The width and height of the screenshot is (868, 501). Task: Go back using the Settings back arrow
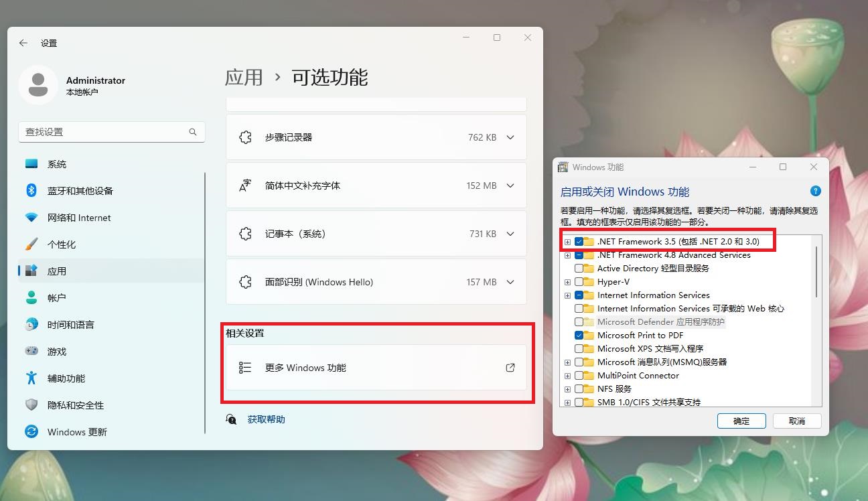point(23,43)
